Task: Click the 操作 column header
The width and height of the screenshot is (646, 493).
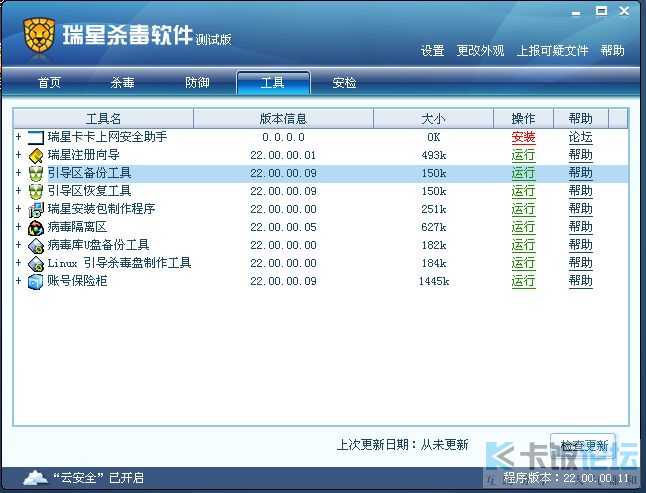Action: point(523,119)
